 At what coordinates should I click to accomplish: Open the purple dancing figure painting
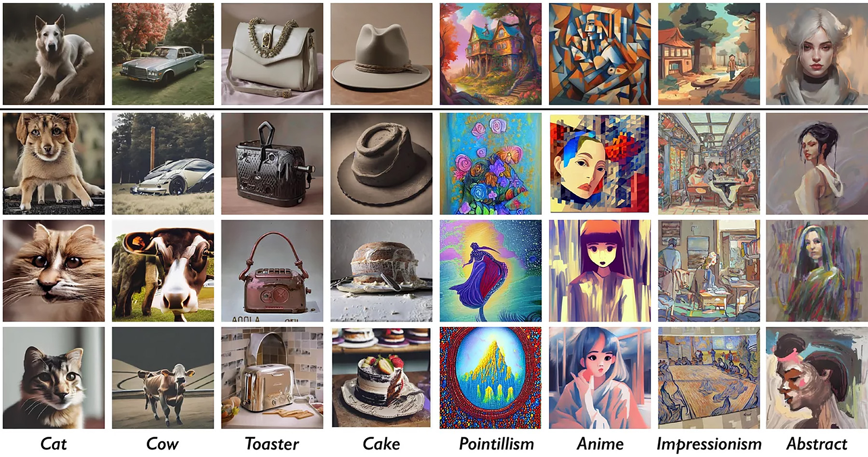point(490,271)
